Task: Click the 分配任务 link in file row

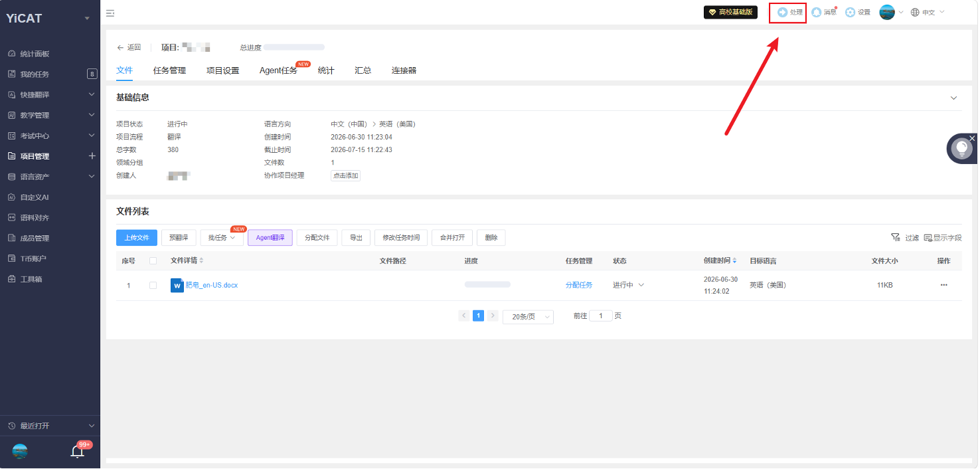Action: pyautogui.click(x=579, y=285)
